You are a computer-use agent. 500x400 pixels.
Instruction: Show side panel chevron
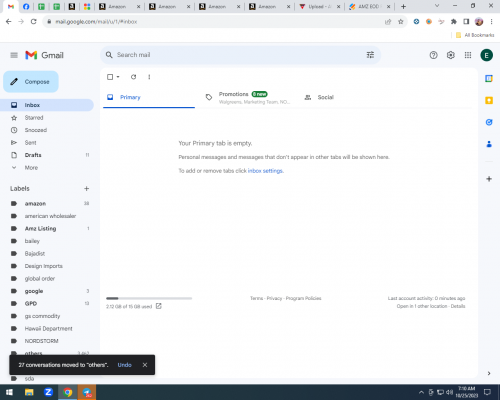coord(489,373)
